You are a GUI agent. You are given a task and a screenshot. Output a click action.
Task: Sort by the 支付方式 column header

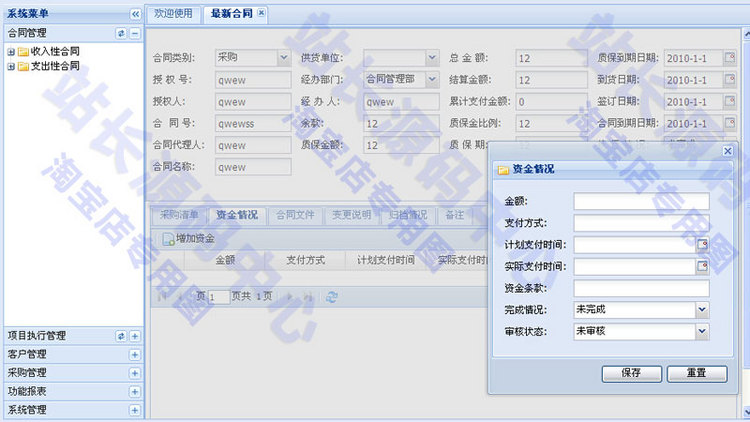305,260
